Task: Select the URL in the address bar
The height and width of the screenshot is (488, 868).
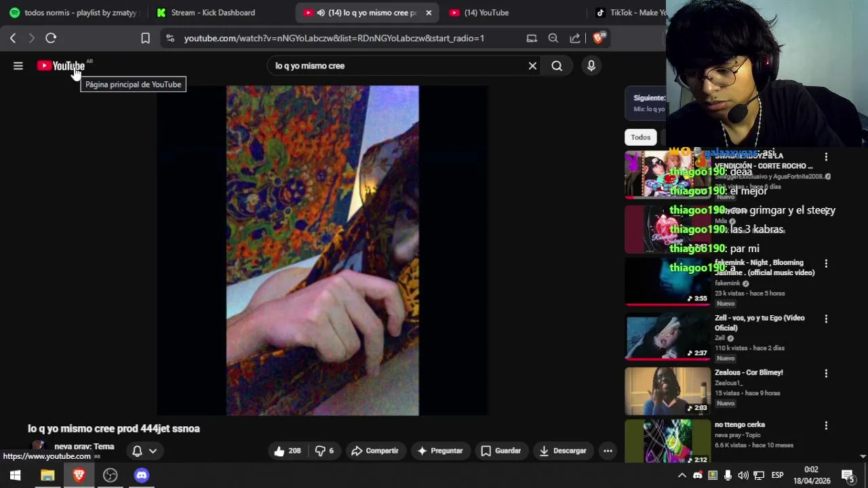Action: click(x=334, y=38)
